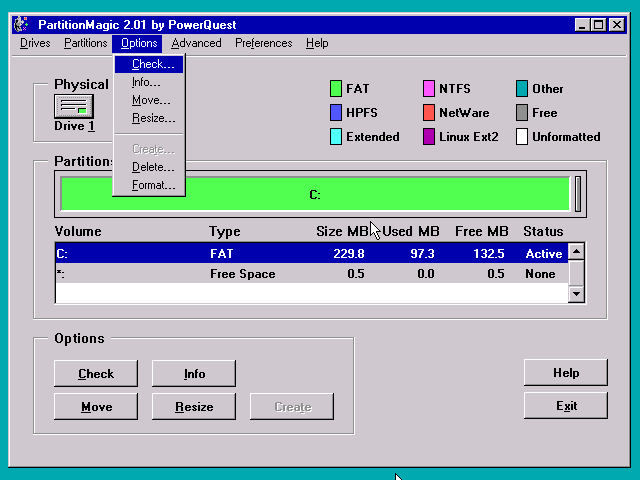This screenshot has width=640, height=480.
Task: Click the None status cell
Action: tap(540, 274)
